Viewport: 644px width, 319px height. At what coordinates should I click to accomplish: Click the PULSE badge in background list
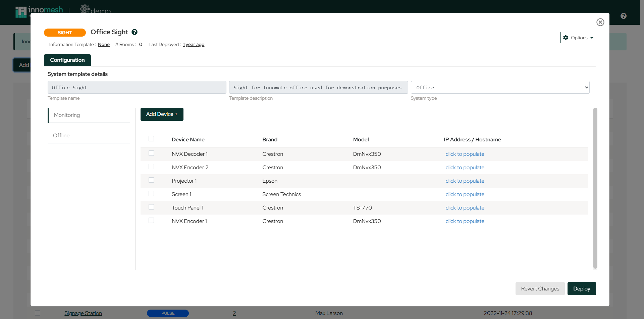pos(168,313)
